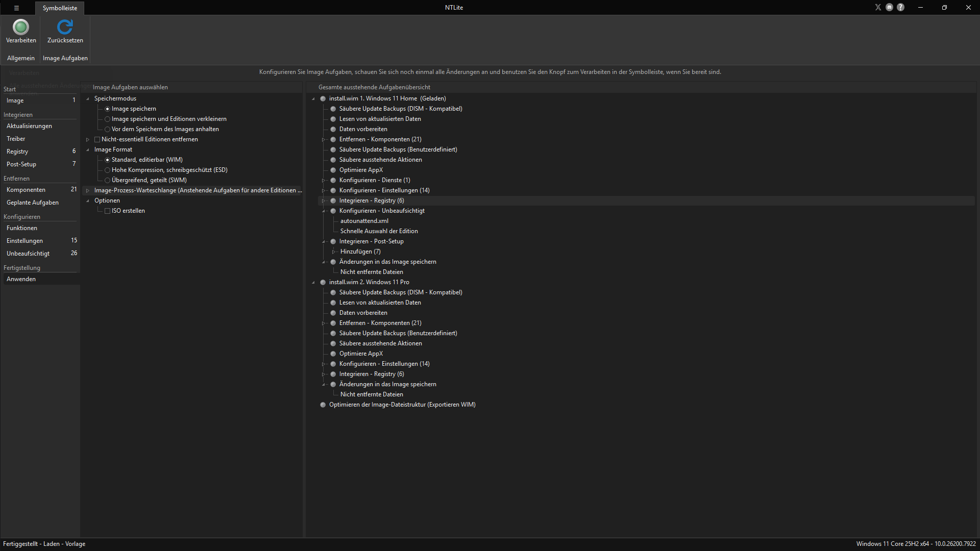Go to Unbeaufsichtigt sidebar entry
980x551 pixels.
click(41, 254)
